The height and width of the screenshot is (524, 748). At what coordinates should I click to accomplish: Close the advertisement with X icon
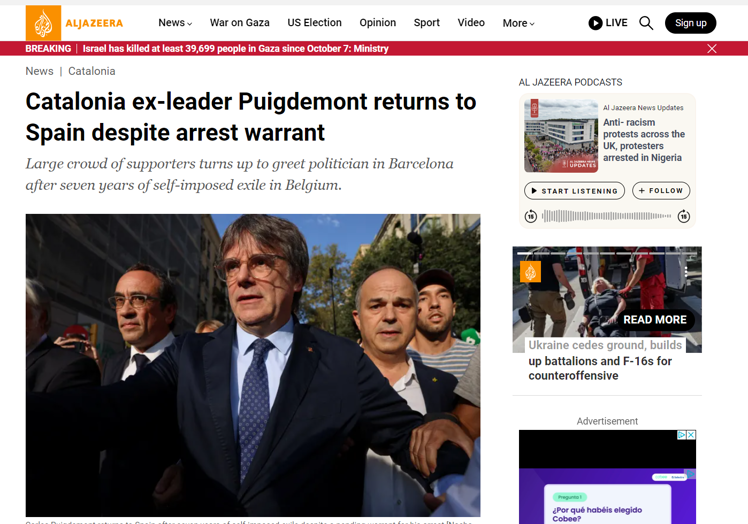691,435
